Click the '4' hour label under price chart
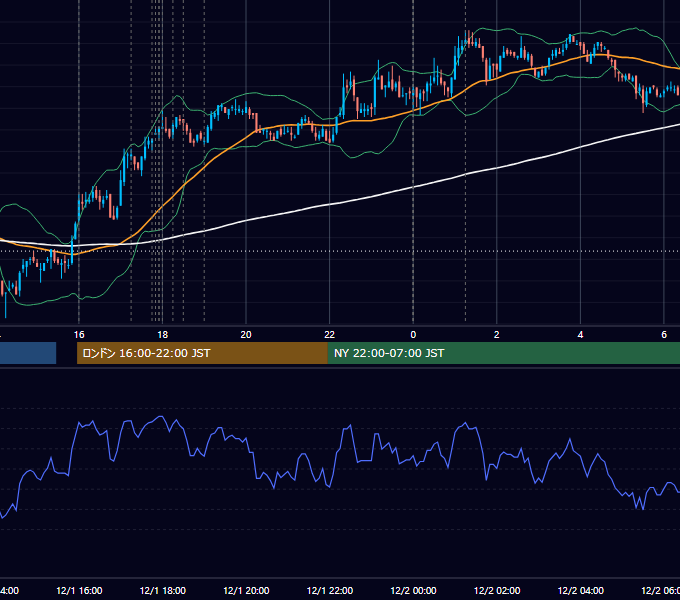 (x=580, y=335)
